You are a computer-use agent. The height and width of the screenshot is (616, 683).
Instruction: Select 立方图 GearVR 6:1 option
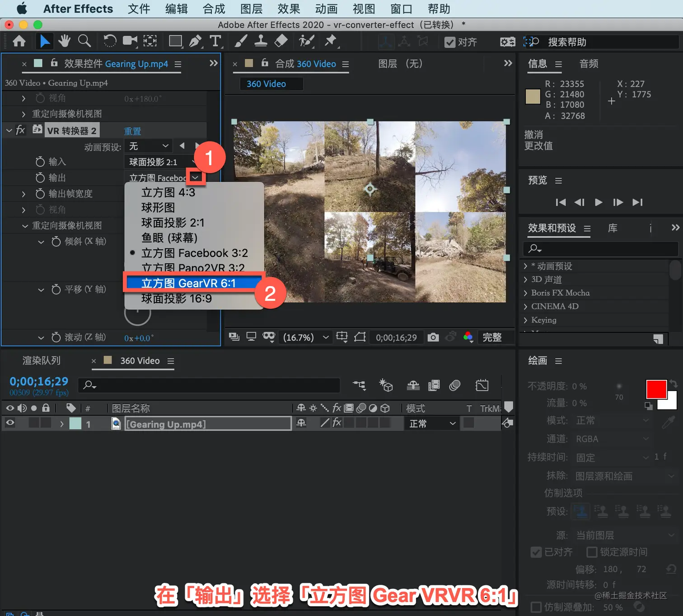[x=194, y=283]
